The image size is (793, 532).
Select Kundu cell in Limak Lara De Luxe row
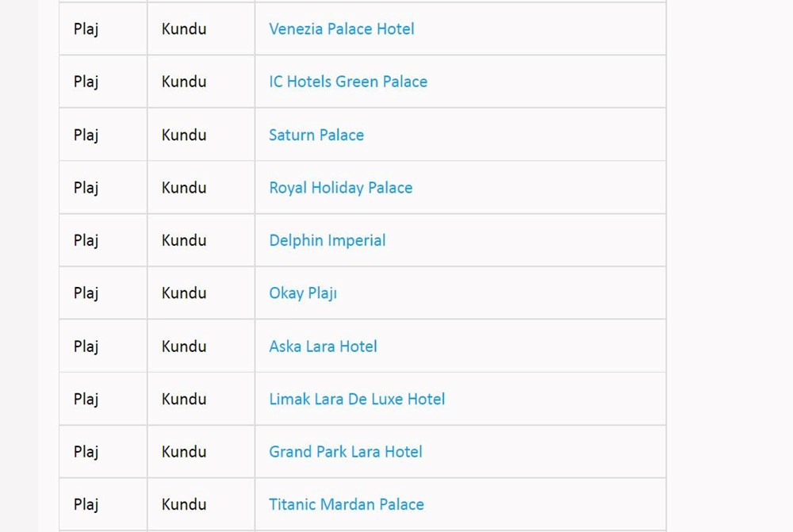pos(184,399)
